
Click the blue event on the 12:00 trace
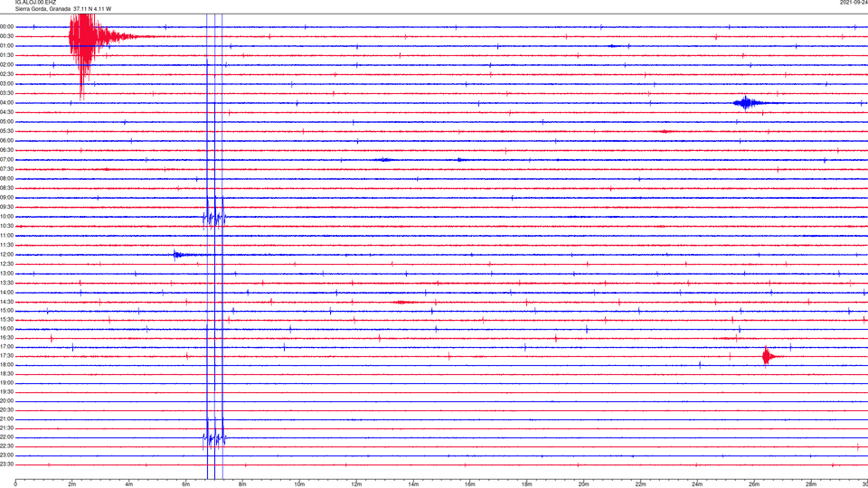(x=178, y=255)
